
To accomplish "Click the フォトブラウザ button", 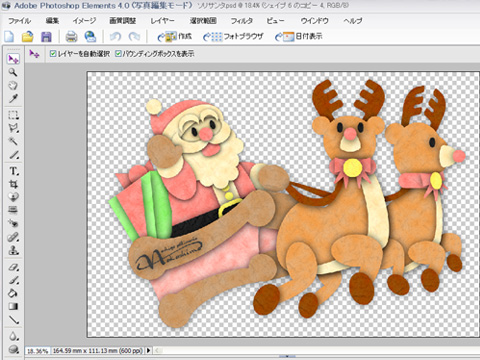I will pos(233,36).
